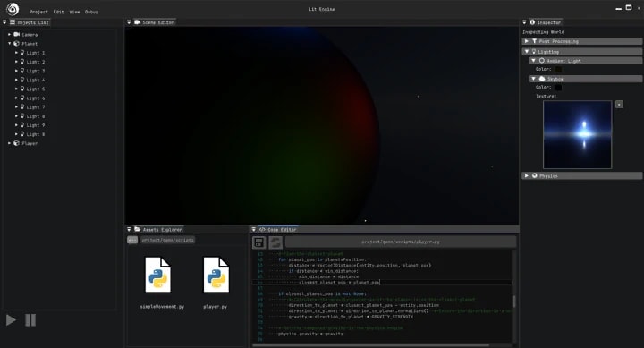Click the Skybox texture thumbnail
Viewport: 644px width, 348px height.
click(577, 135)
